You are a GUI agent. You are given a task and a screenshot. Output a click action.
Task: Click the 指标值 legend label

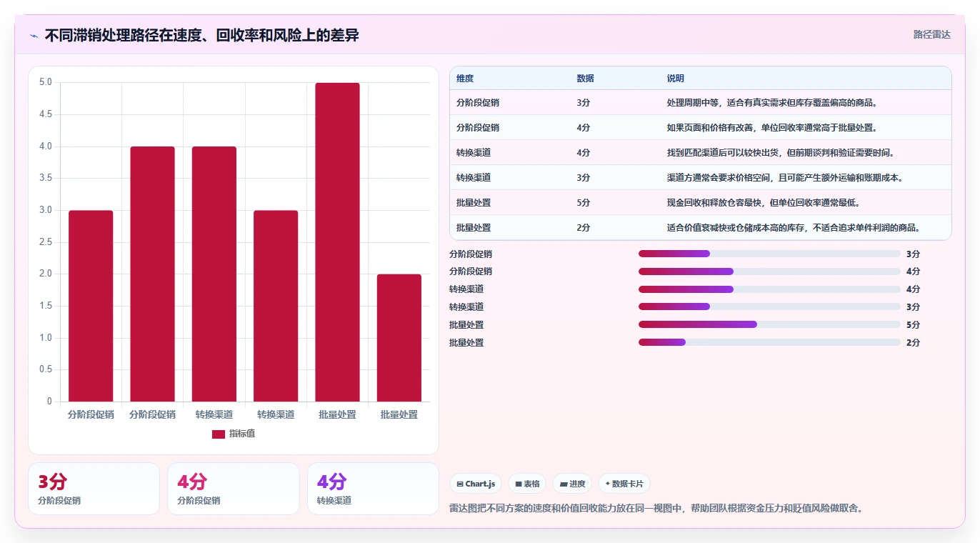pyautogui.click(x=241, y=434)
